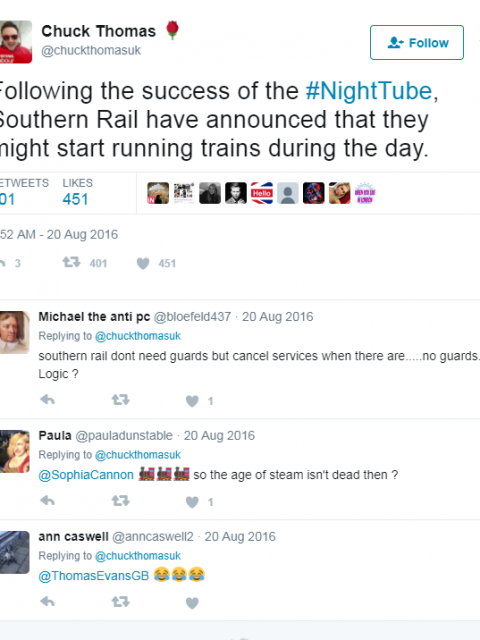The width and height of the screenshot is (480, 640).
Task: Like the main tweet with 451 hearts
Action: click(143, 263)
